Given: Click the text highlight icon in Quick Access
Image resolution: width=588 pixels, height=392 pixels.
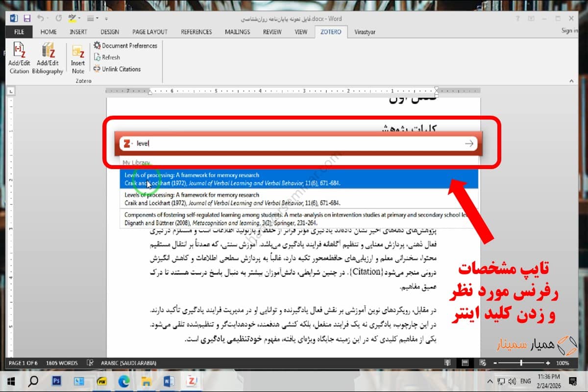Looking at the screenshot, I should pos(72,18).
